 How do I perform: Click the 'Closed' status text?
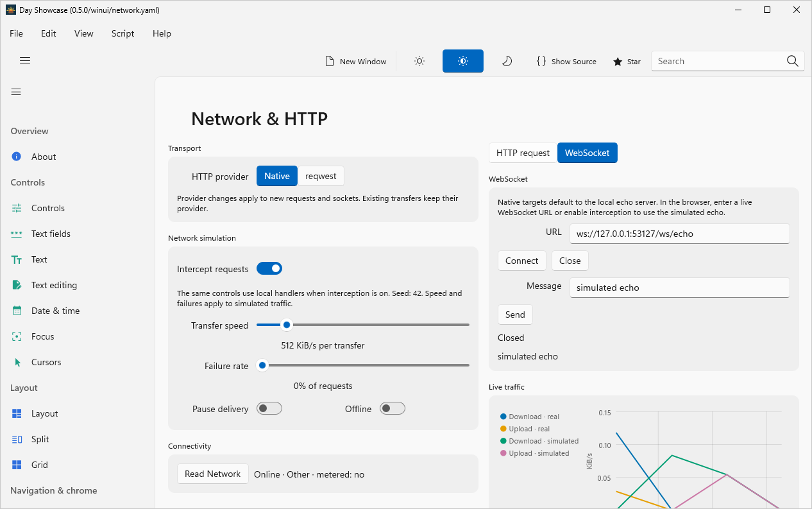[x=511, y=338]
